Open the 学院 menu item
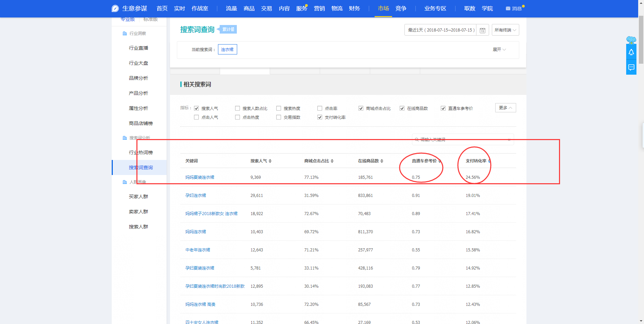 point(487,9)
